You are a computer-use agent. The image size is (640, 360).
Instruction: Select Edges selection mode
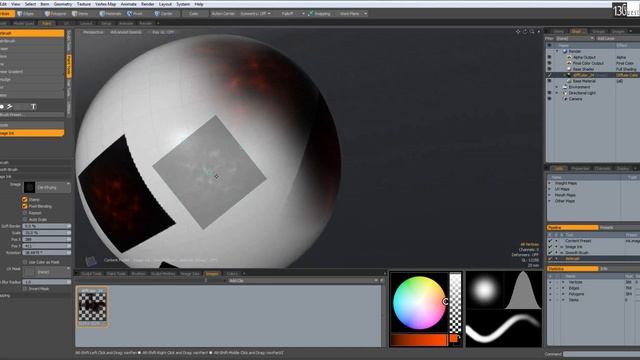point(26,13)
